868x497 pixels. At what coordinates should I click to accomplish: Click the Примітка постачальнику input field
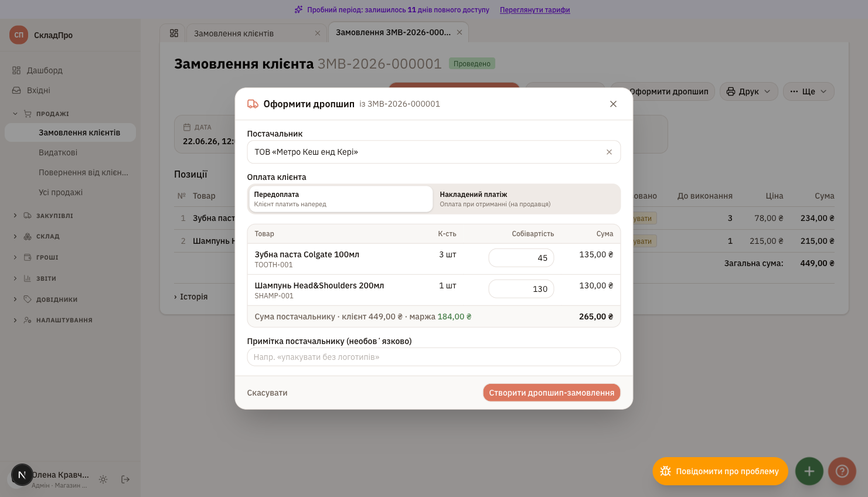point(434,357)
